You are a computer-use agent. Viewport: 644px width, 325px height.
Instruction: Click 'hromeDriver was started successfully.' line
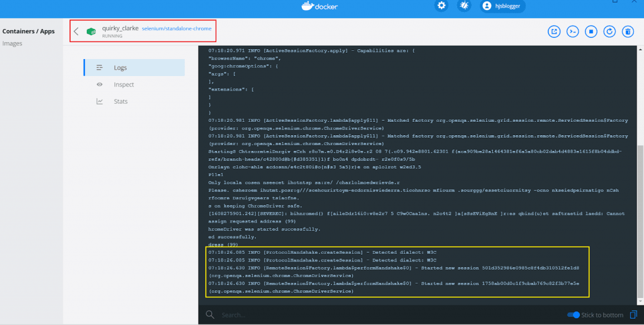coord(264,229)
